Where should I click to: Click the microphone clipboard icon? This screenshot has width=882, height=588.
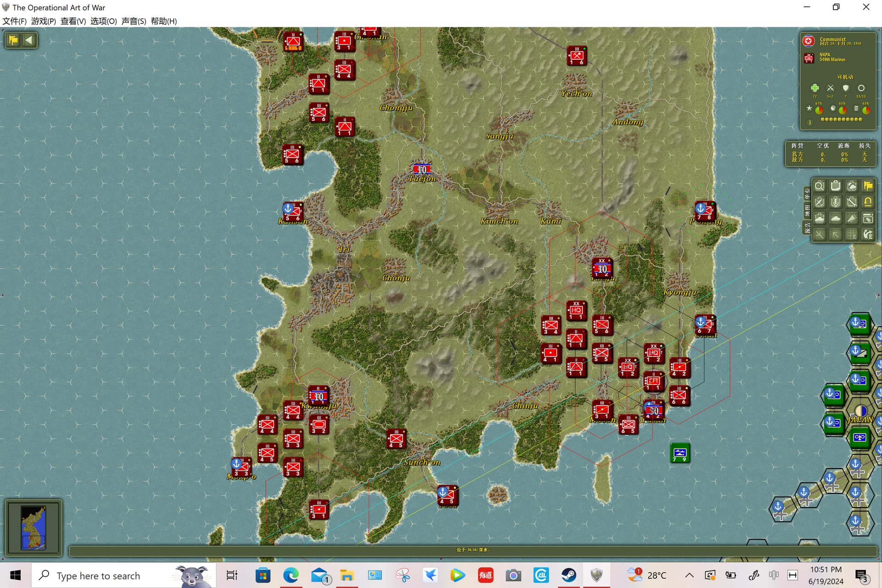click(836, 202)
